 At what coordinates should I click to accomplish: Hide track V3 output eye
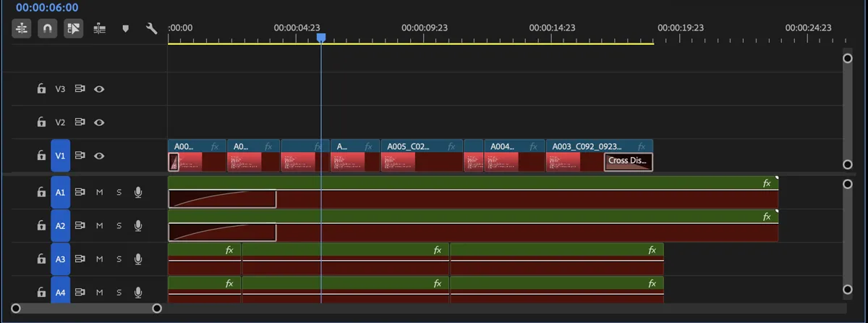(99, 89)
